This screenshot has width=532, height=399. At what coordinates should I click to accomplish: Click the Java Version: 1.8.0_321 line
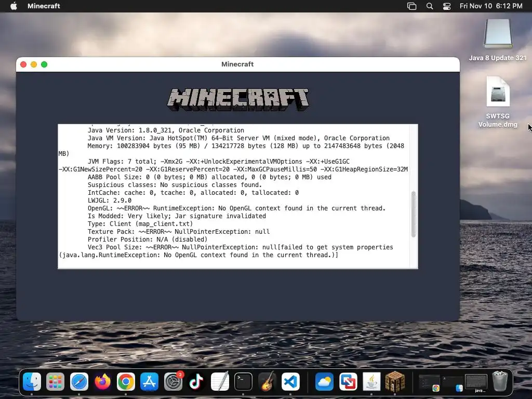pyautogui.click(x=166, y=130)
